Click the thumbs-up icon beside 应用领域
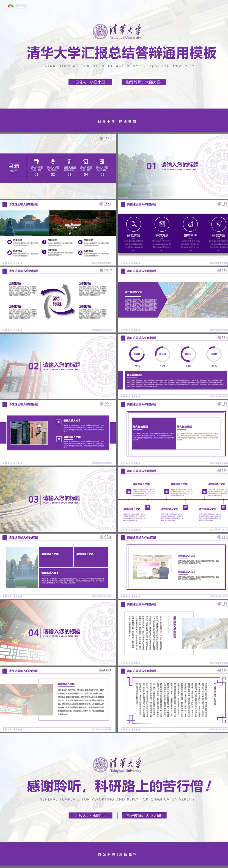228x868 pixels. click(x=9, y=252)
